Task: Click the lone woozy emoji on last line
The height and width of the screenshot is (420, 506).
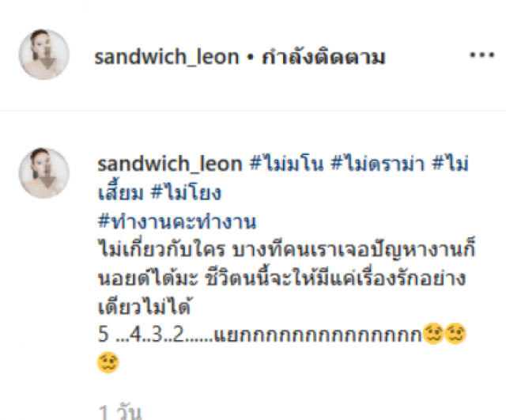Action: coord(108,362)
